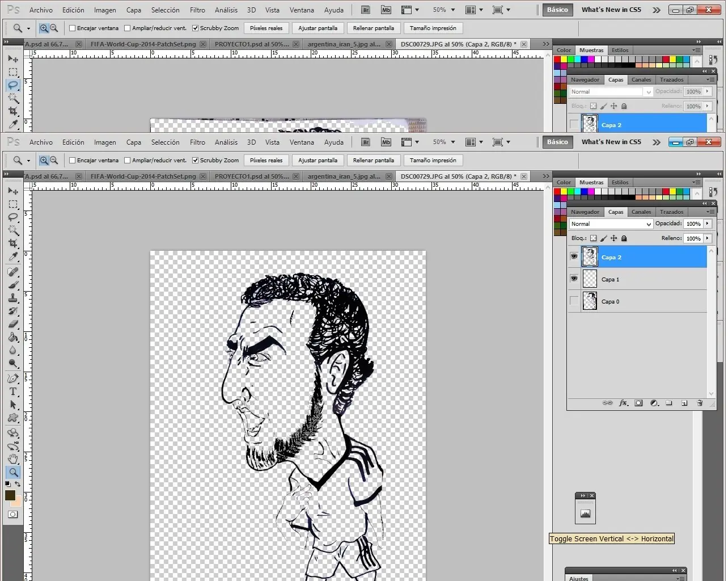The height and width of the screenshot is (581, 728).
Task: Click zoom-out magnifier in lower options bar
Action: click(54, 161)
